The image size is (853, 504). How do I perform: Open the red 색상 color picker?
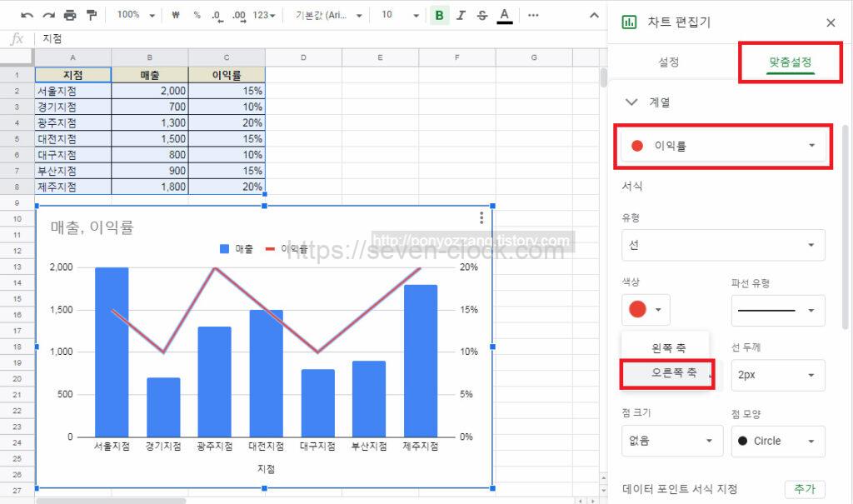tap(646, 310)
